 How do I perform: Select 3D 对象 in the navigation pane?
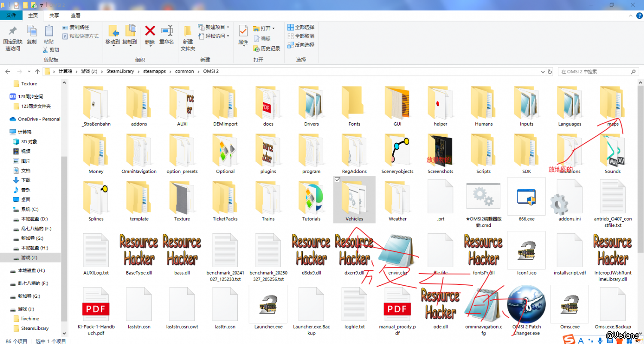[25, 142]
